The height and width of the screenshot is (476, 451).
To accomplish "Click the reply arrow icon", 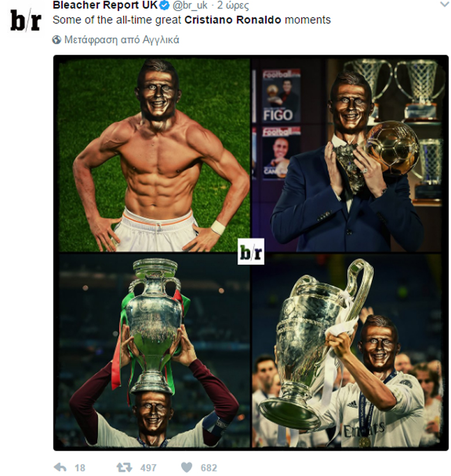I will pyautogui.click(x=60, y=467).
